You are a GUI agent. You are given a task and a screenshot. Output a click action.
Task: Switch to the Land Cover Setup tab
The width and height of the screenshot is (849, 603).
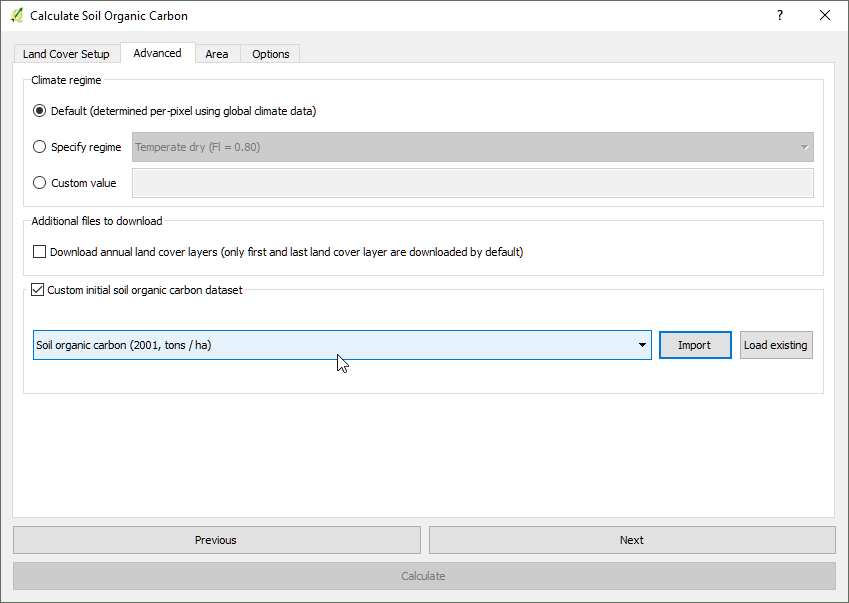click(66, 54)
